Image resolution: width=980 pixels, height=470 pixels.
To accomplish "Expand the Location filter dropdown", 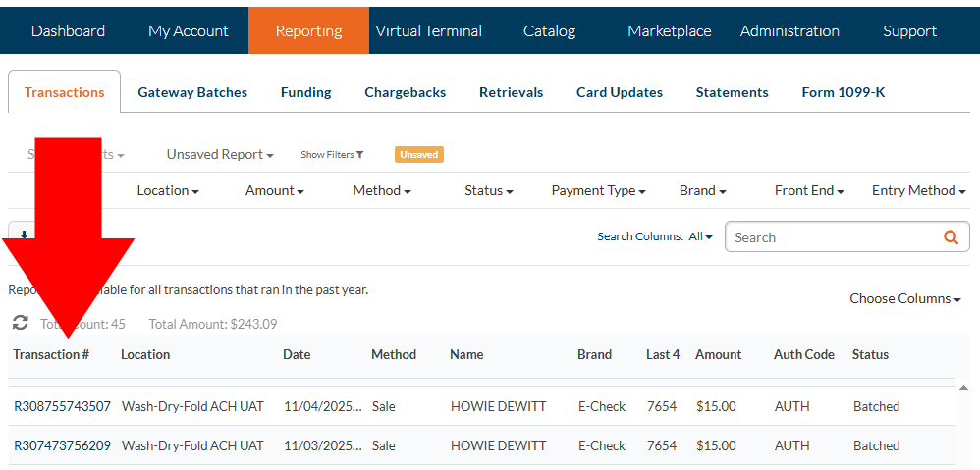I will (x=168, y=191).
